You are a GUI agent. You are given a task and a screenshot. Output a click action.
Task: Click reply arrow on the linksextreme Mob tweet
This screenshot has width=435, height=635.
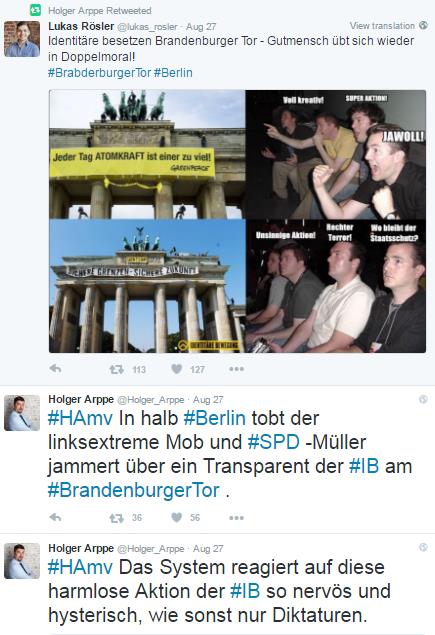55,518
